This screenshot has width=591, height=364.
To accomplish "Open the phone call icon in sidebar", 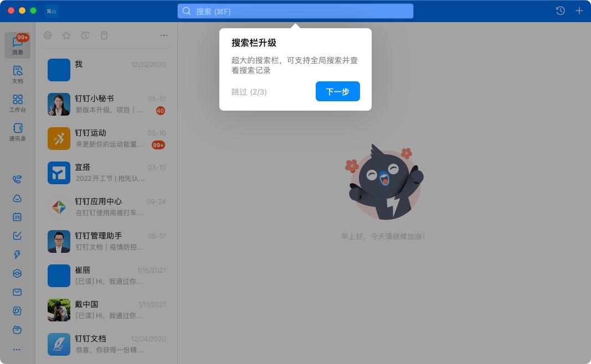I will 17,179.
